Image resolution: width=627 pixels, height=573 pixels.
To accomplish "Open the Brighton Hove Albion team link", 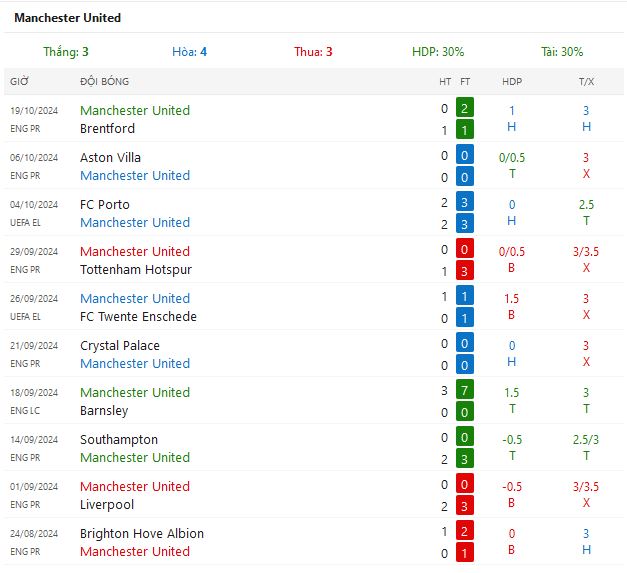I will click(x=142, y=534).
